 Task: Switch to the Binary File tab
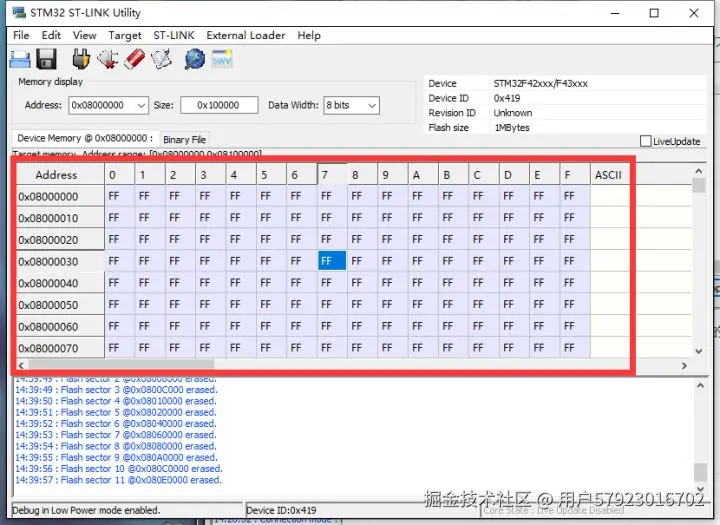point(184,140)
